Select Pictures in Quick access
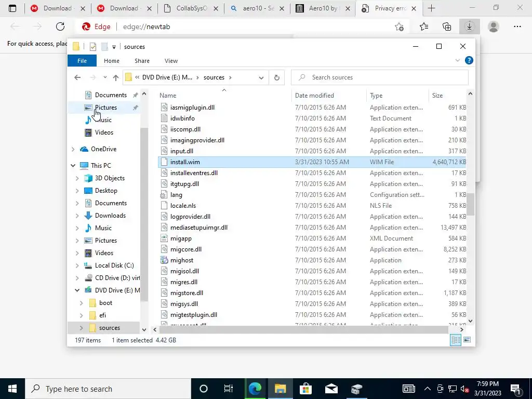The image size is (532, 399). tap(106, 108)
